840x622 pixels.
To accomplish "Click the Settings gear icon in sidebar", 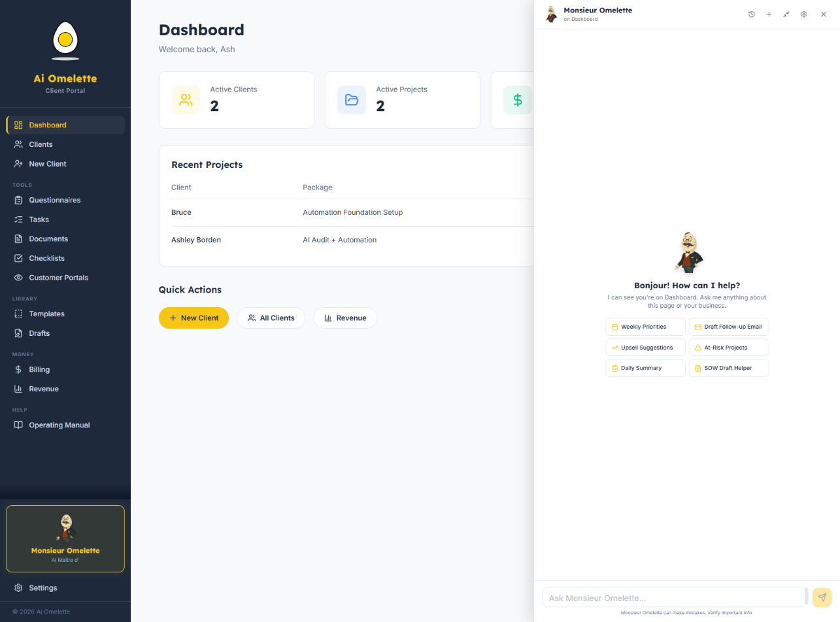I will point(18,588).
